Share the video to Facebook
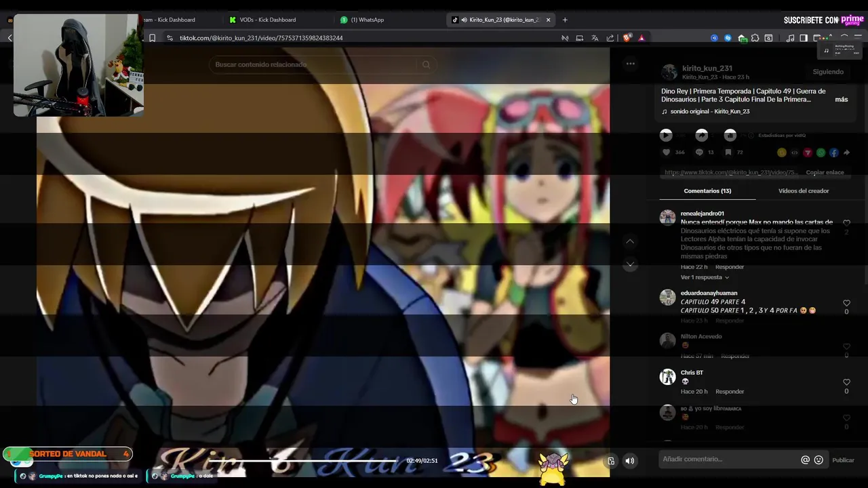The height and width of the screenshot is (488, 868). pyautogui.click(x=833, y=152)
